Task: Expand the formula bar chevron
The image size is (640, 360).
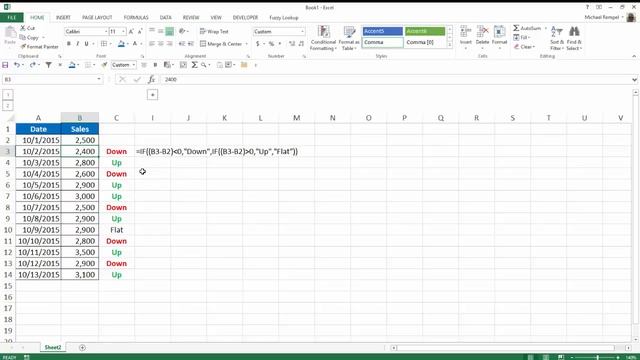Action: pos(634,80)
